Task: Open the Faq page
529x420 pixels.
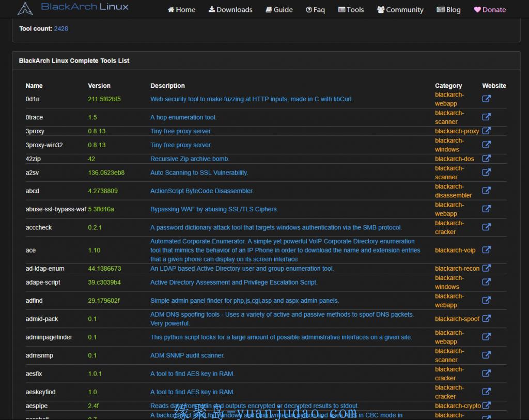Action: (316, 9)
